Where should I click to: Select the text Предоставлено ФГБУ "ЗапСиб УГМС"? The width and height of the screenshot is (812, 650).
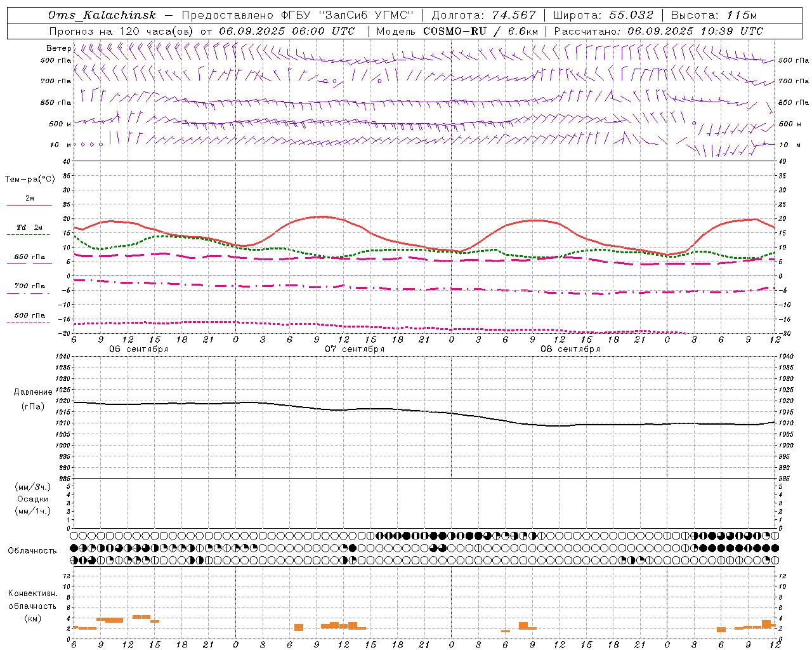pos(298,15)
